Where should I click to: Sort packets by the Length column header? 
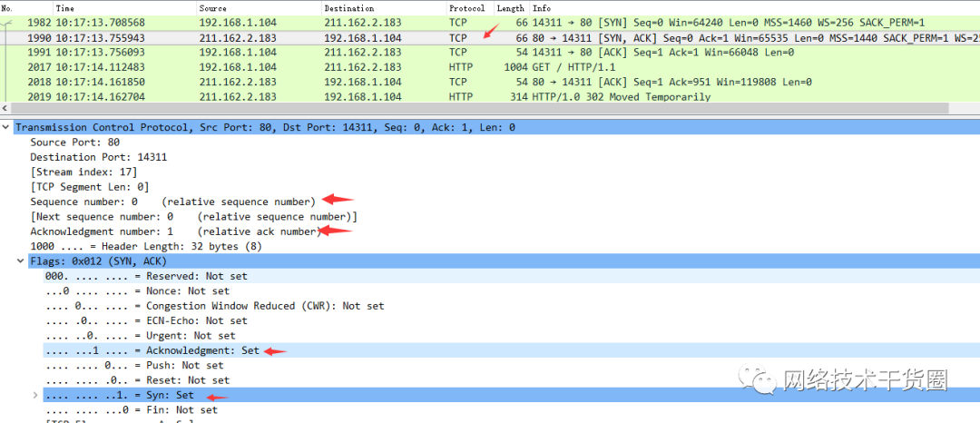512,8
